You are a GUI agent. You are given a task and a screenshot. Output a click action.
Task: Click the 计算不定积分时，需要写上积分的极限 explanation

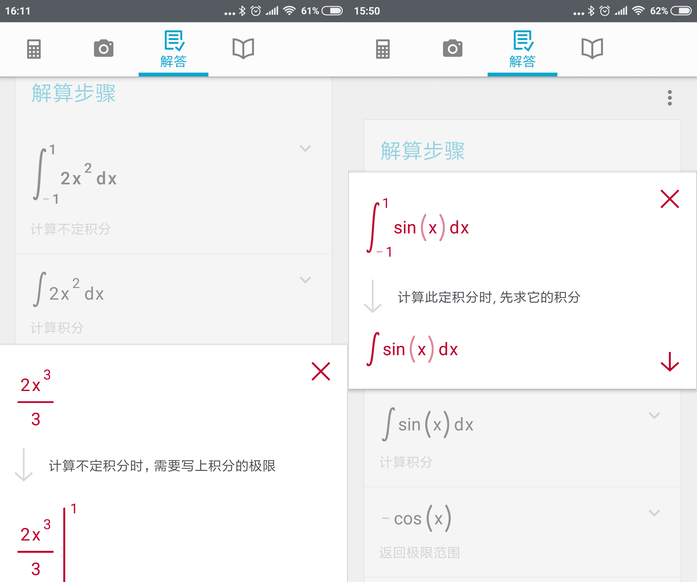click(162, 466)
